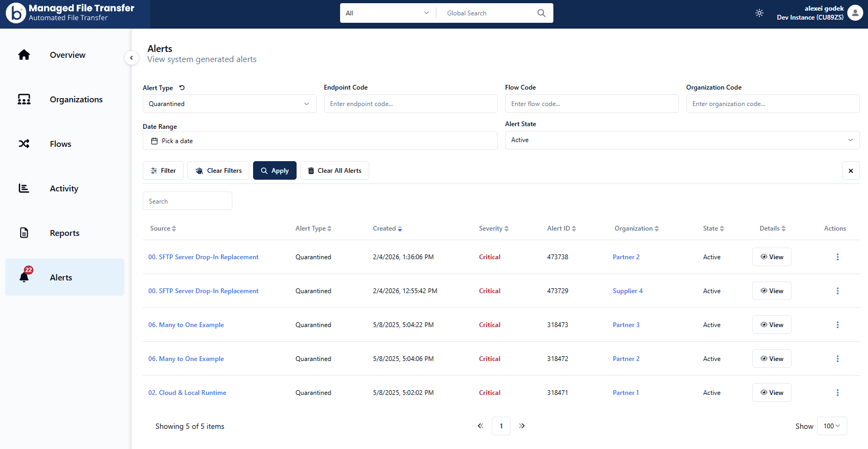Open actions menu for alert 318471

click(x=837, y=393)
